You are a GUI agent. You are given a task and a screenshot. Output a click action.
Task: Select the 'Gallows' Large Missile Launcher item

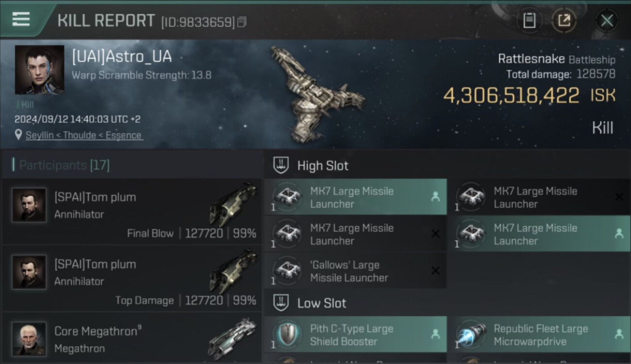(x=355, y=271)
